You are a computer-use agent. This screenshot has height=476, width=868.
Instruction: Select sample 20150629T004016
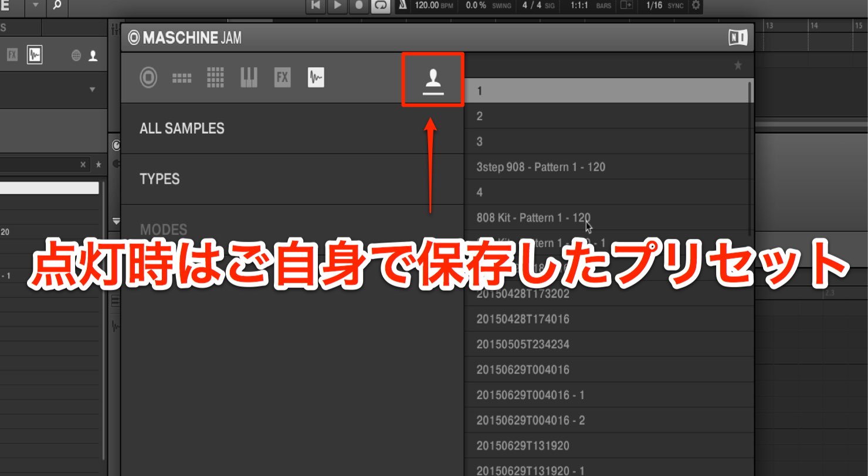click(x=609, y=370)
